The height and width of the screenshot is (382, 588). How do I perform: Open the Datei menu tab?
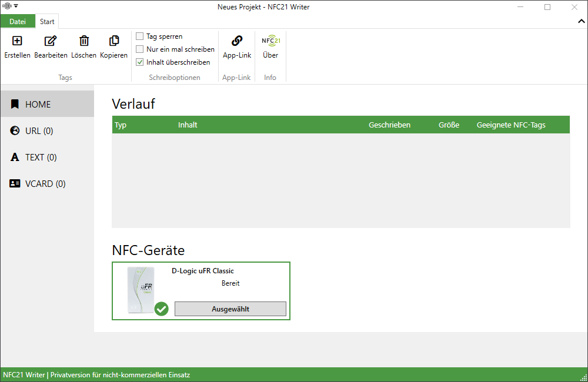point(18,21)
